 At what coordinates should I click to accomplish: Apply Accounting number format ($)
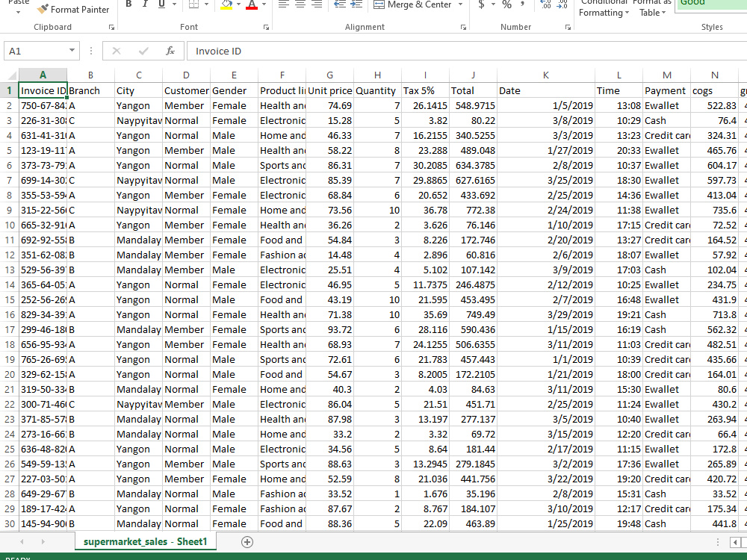(x=481, y=4)
